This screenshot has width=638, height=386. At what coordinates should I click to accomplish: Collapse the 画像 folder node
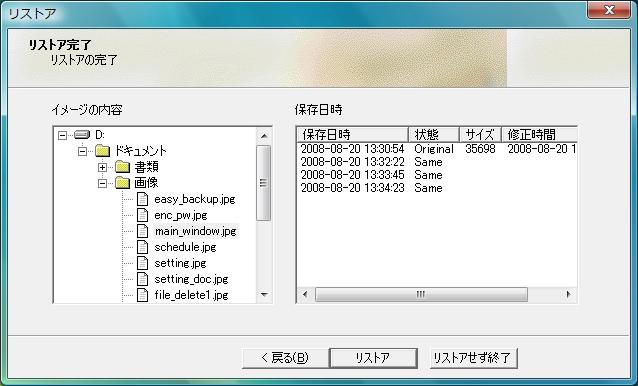pos(102,183)
